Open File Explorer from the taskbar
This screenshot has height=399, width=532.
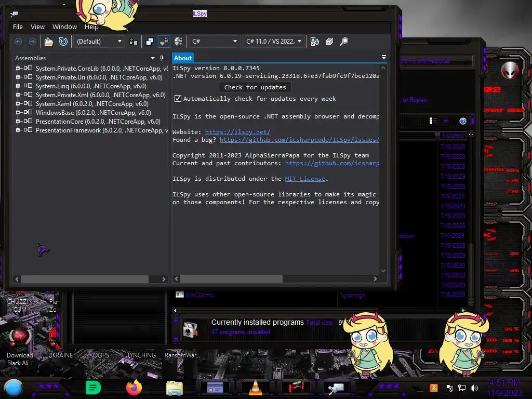click(x=175, y=388)
